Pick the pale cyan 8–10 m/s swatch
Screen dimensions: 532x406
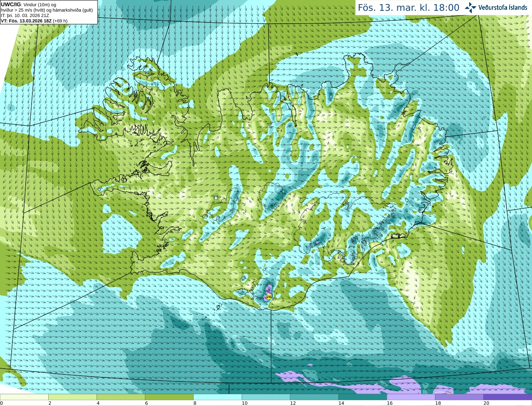pos(217,397)
